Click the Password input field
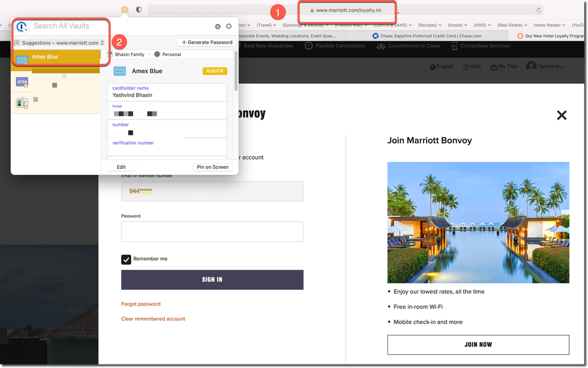Image resolution: width=588 pixels, height=368 pixels. click(212, 231)
